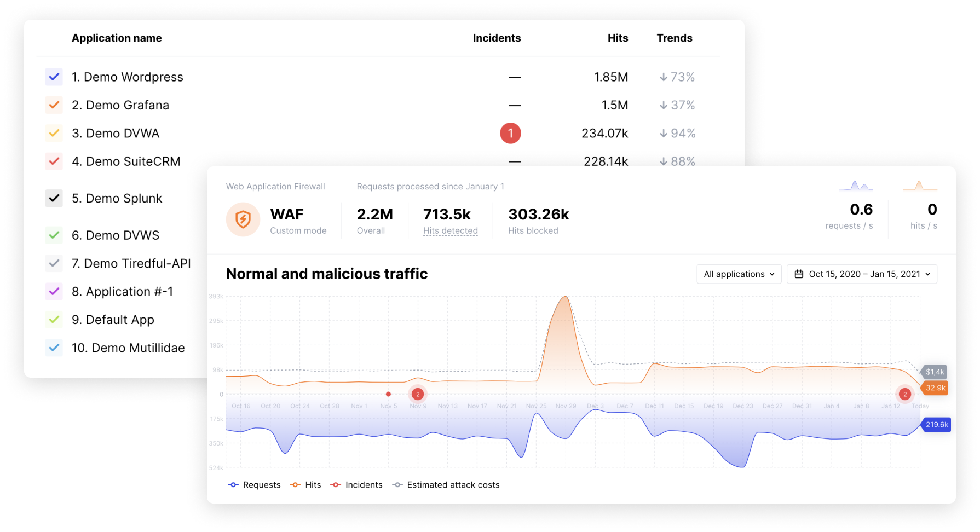Select the 5. Demo Splunk row name
980x532 pixels.
117,198
